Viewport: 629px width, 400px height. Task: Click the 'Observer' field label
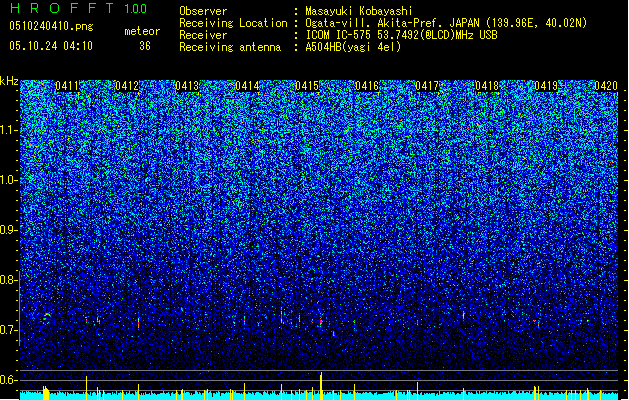203,11
